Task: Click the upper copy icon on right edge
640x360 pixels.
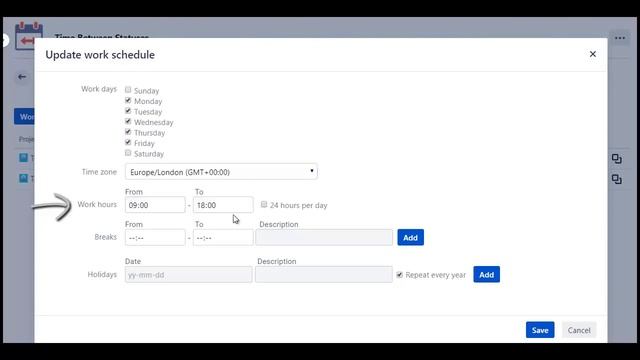Action: click(x=617, y=159)
